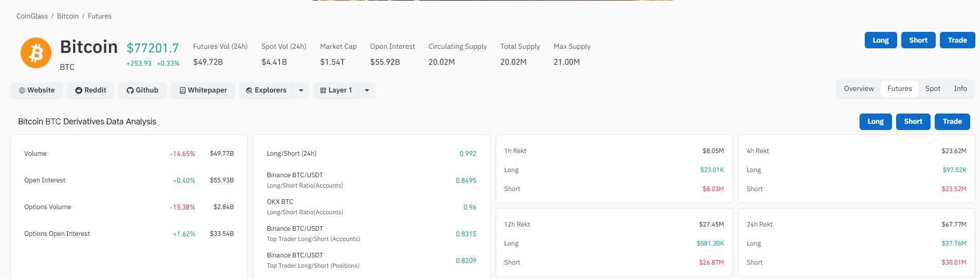Click the Circulating Supply value 20.02M
Image resolution: width=980 pixels, height=279 pixels.
pyautogui.click(x=442, y=62)
